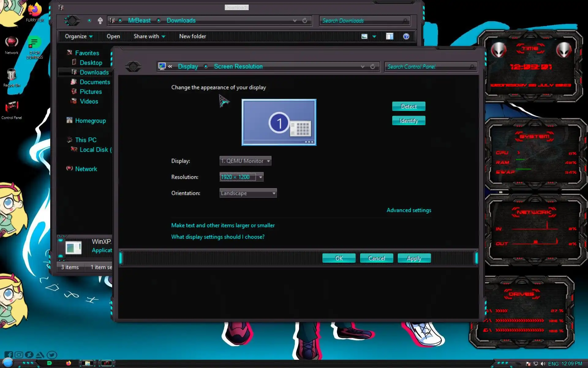Toggle the preview pane icon
The height and width of the screenshot is (368, 588).
[x=390, y=36]
